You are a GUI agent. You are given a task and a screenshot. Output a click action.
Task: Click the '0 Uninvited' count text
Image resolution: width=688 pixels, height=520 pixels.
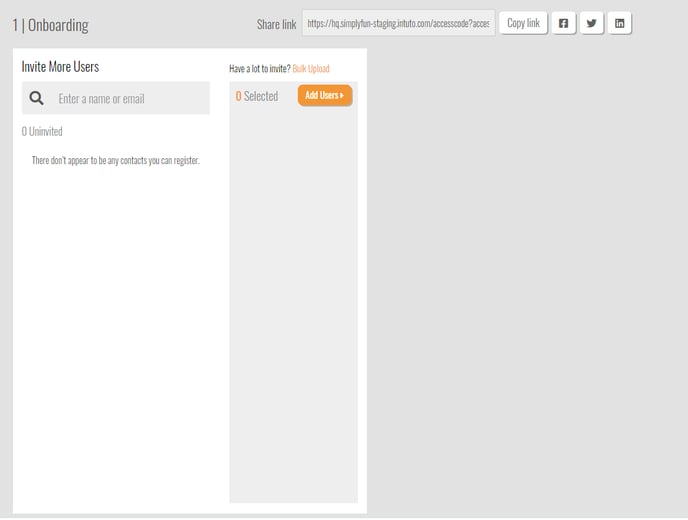click(x=42, y=131)
